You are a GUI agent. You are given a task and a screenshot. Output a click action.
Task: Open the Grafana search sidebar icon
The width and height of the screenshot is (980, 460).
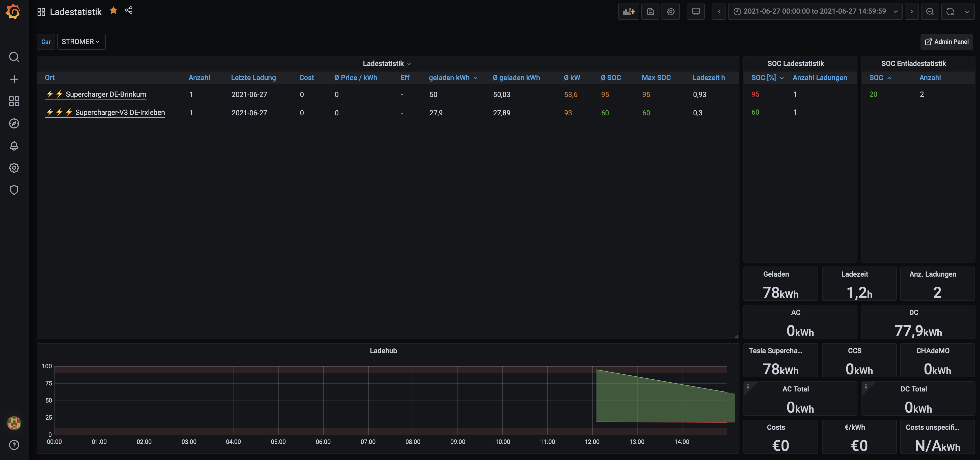click(14, 57)
